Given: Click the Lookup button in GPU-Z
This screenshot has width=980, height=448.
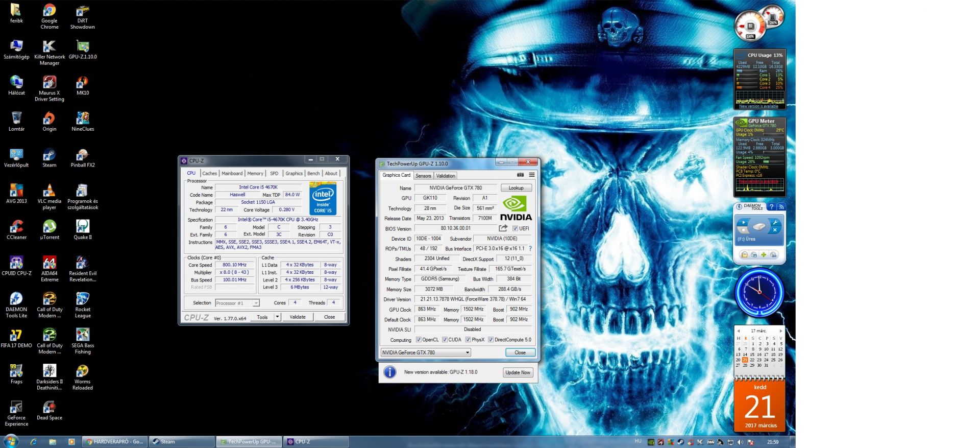Looking at the screenshot, I should pyautogui.click(x=516, y=187).
